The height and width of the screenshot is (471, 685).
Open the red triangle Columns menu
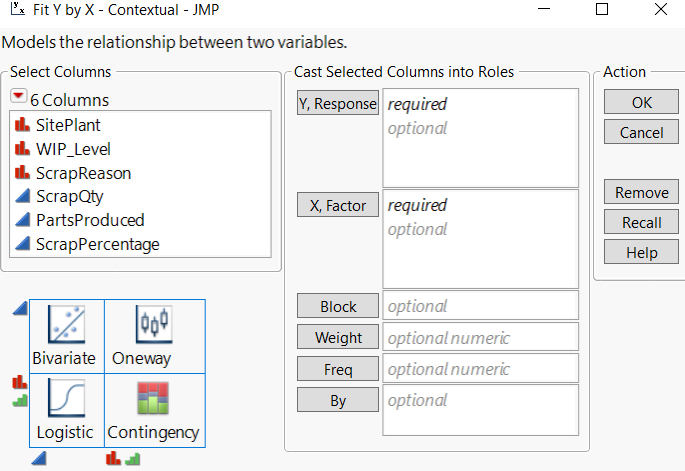pyautogui.click(x=18, y=98)
